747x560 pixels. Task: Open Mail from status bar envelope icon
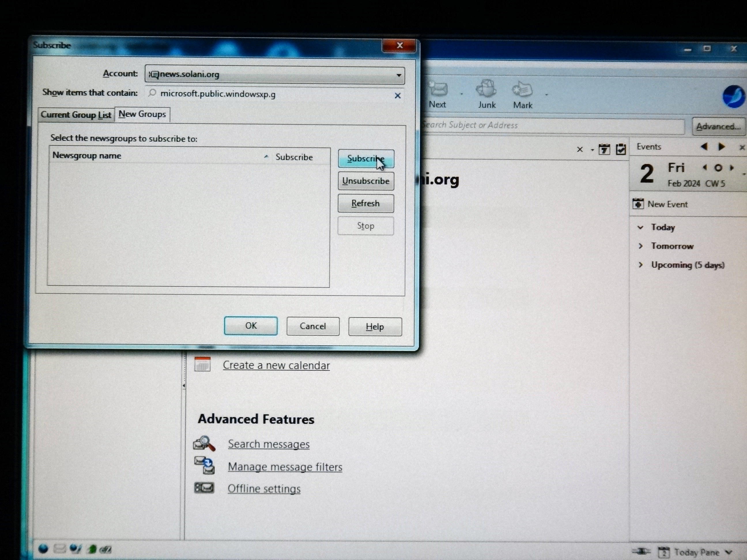(59, 549)
